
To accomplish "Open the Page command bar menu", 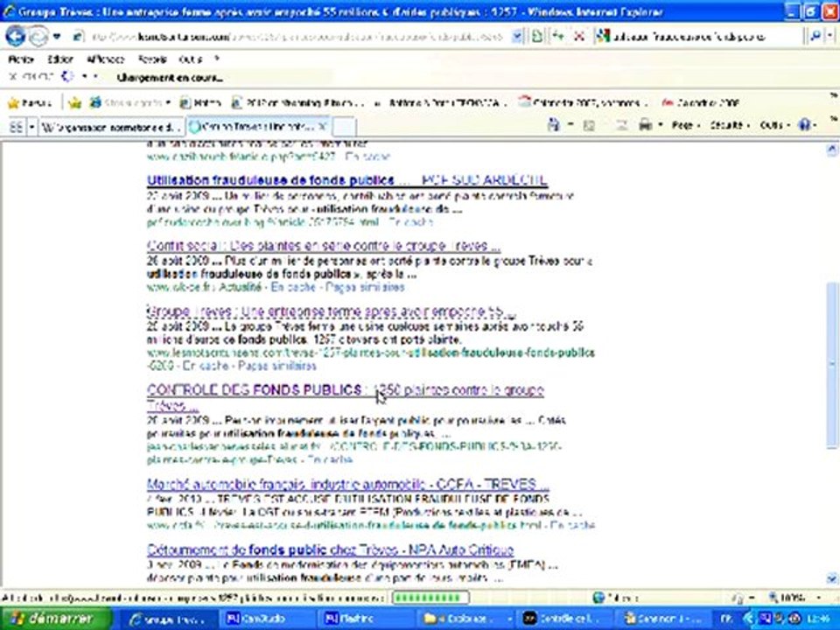I will (x=686, y=125).
